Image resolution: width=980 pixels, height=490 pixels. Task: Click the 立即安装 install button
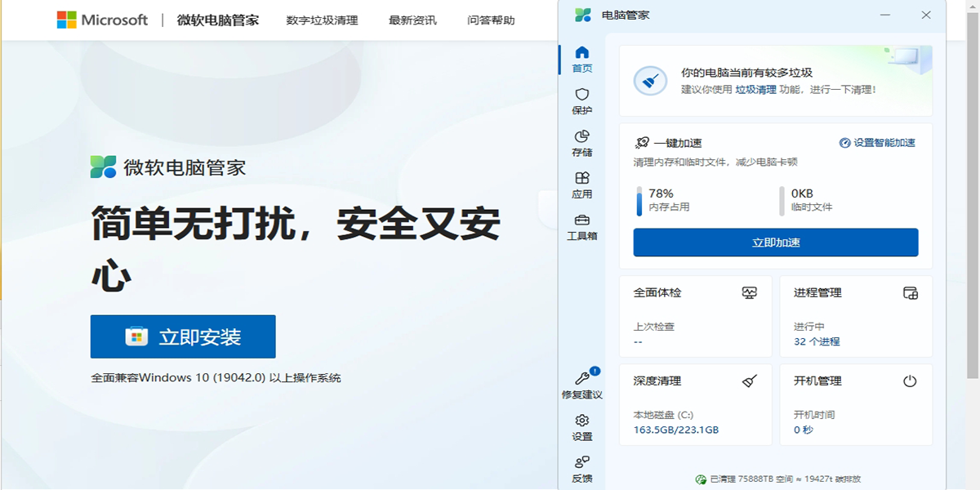pos(183,336)
